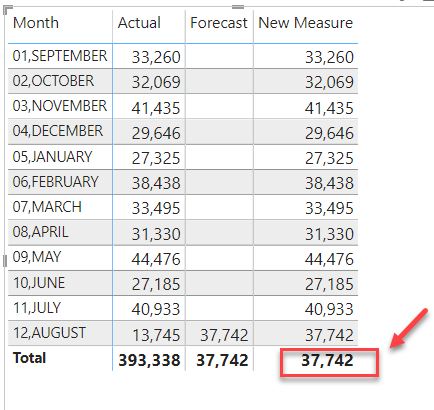434x410 pixels.
Task: Select New Measure 37,742 in August row
Action: 329,335
